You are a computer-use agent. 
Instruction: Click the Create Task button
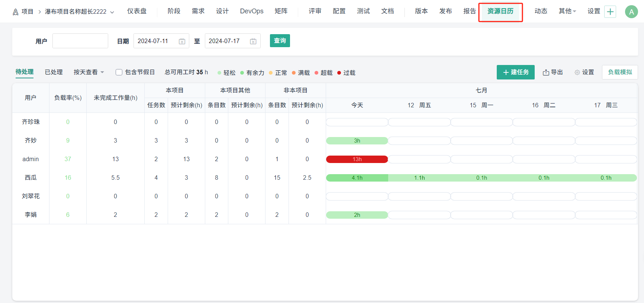tap(515, 72)
